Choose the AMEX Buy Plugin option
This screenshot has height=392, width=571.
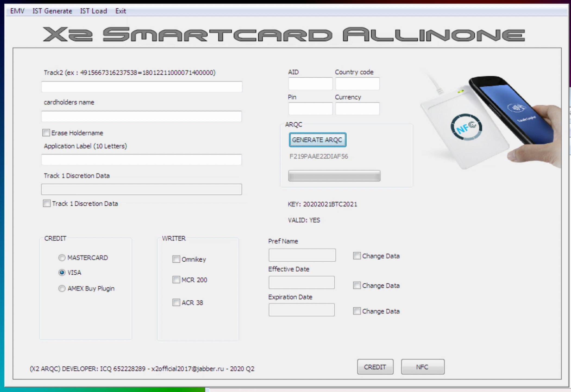click(62, 288)
